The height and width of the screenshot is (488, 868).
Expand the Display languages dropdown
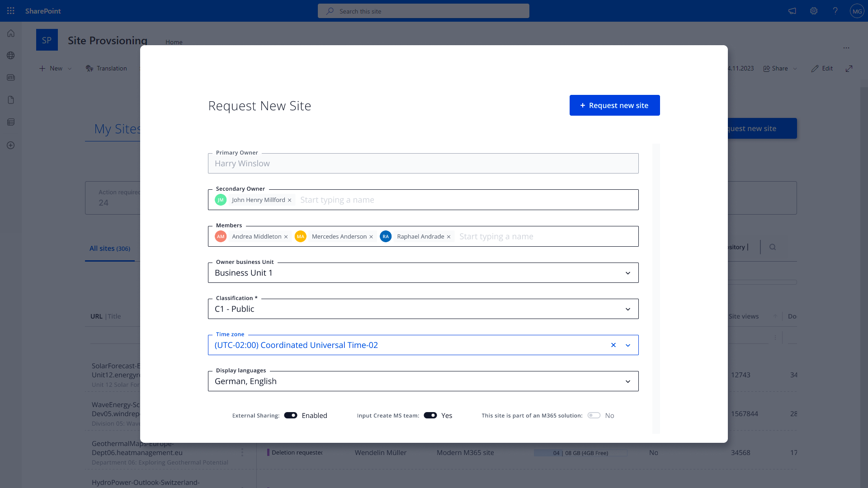pos(627,381)
